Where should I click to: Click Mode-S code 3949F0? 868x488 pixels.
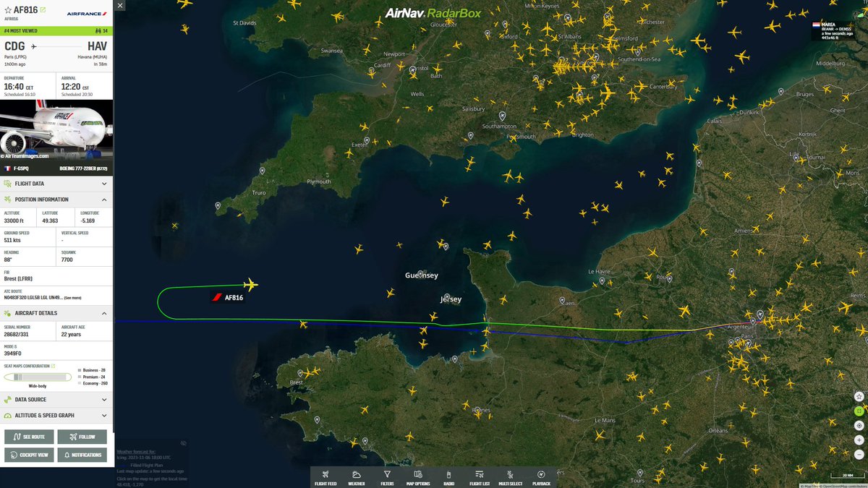13,354
